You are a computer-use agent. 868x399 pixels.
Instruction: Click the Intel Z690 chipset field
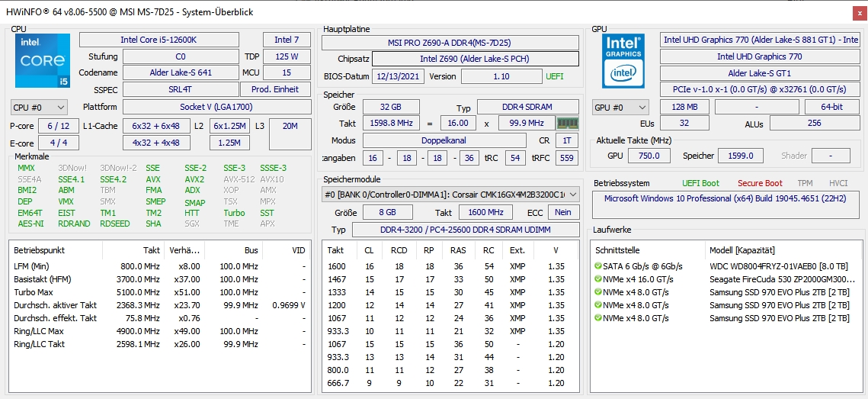tap(476, 59)
